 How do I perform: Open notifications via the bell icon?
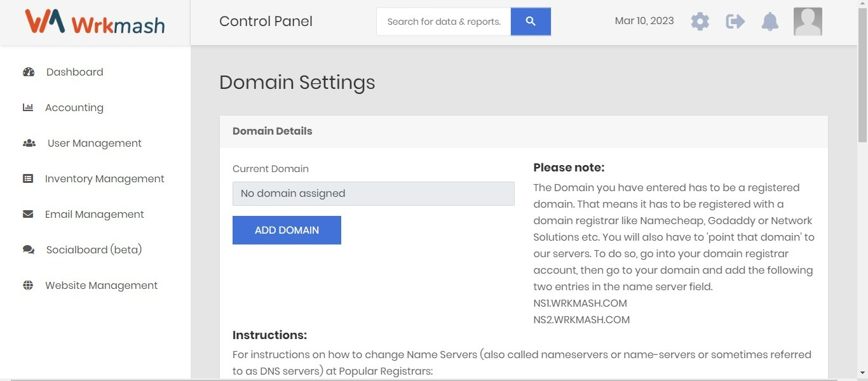click(x=770, y=21)
